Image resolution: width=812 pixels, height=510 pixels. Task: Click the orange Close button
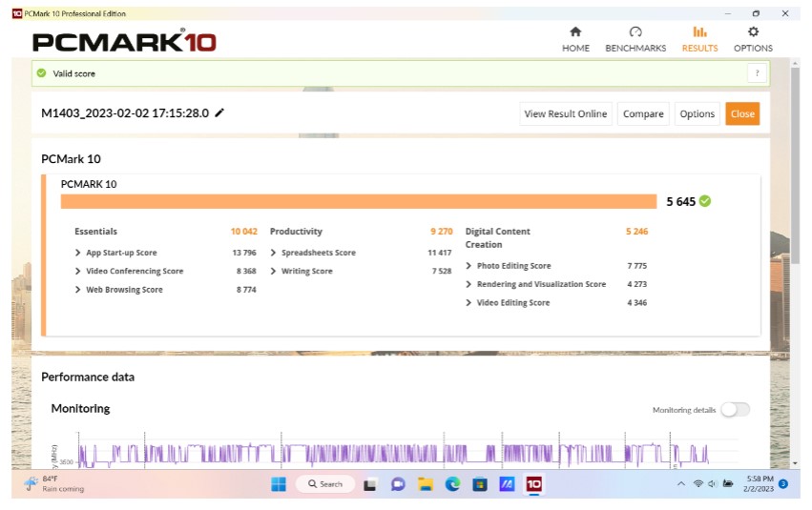[x=742, y=113]
